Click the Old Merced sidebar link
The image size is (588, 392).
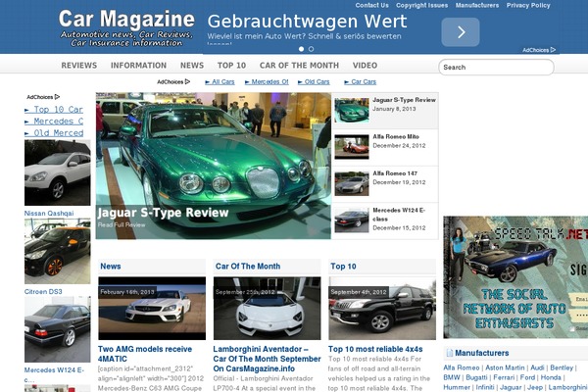54,133
